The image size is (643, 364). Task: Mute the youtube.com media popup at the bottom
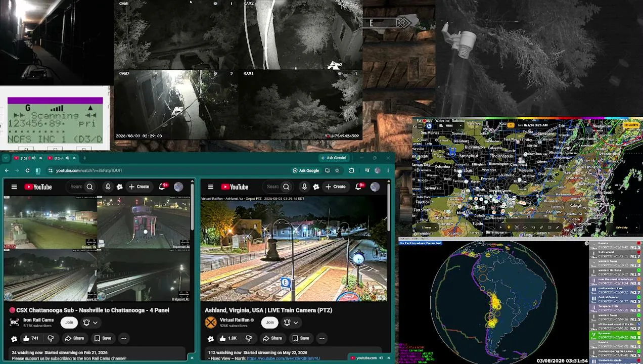tap(381, 358)
